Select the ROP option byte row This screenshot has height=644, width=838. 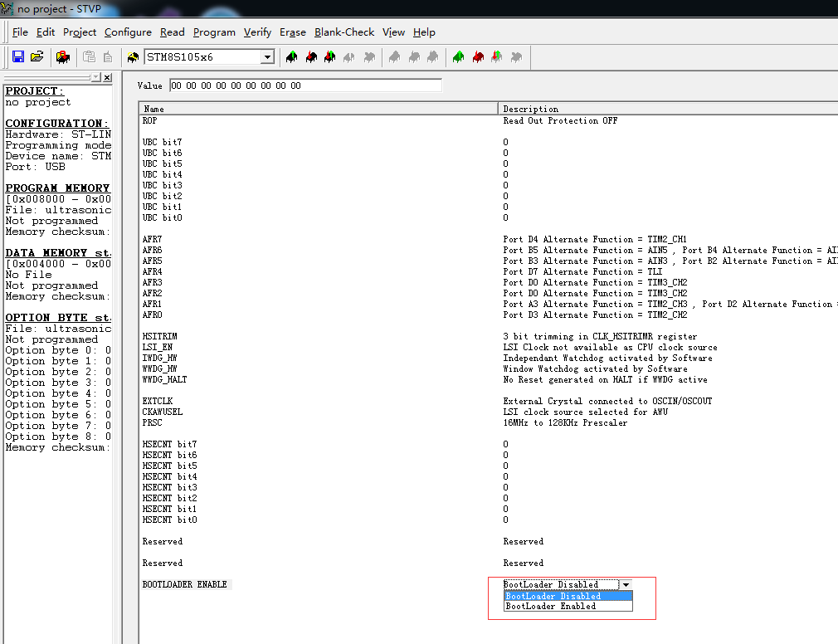click(x=249, y=120)
